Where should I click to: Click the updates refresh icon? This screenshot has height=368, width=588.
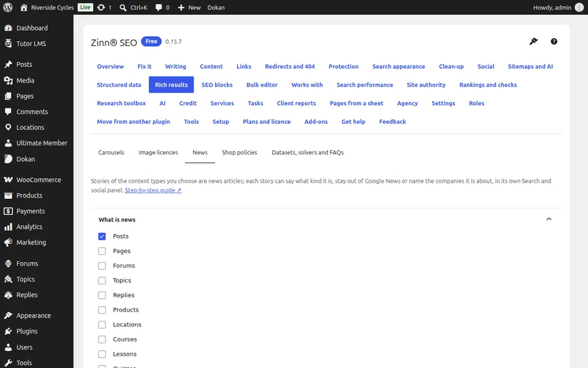pyautogui.click(x=101, y=7)
